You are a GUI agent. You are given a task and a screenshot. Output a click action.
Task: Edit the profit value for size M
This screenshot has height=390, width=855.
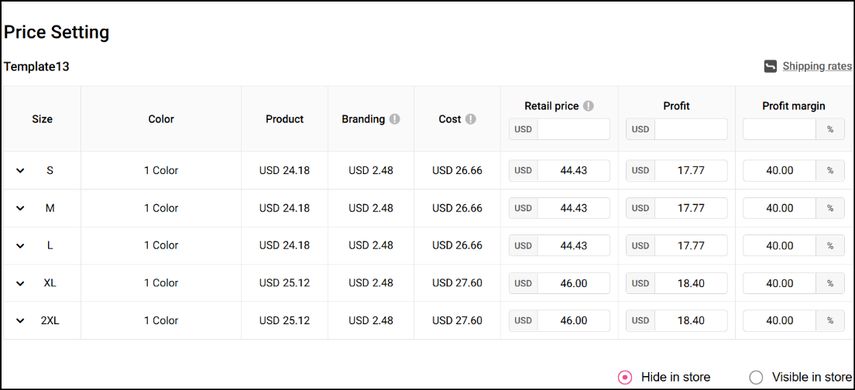(690, 208)
